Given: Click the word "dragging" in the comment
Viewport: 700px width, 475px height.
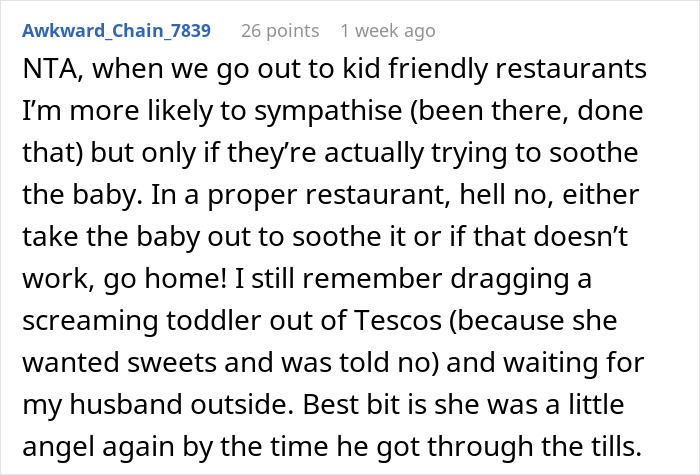Looking at the screenshot, I should pyautogui.click(x=509, y=279).
